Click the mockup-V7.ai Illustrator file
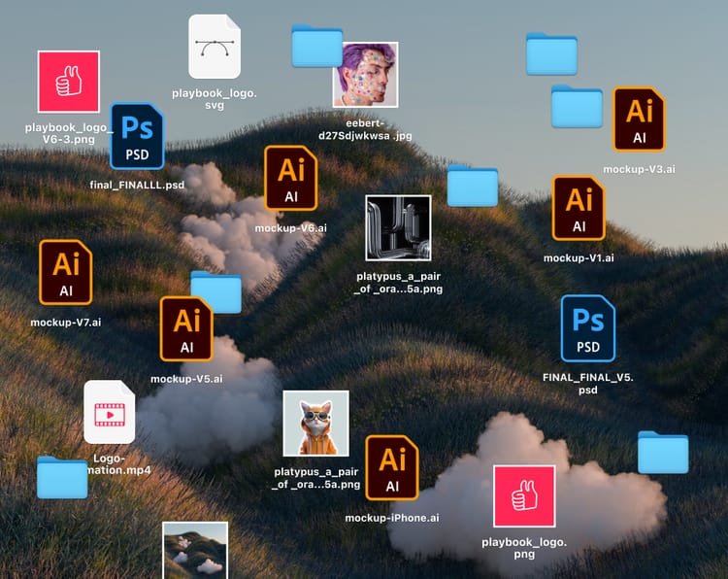Viewport: 728px width, 579px height. point(65,272)
